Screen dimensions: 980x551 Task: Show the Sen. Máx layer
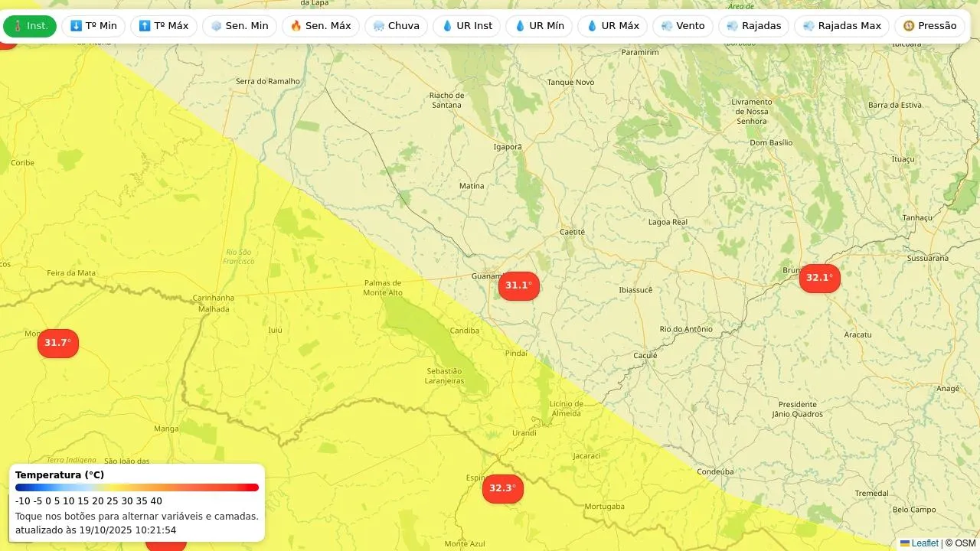[x=321, y=26]
